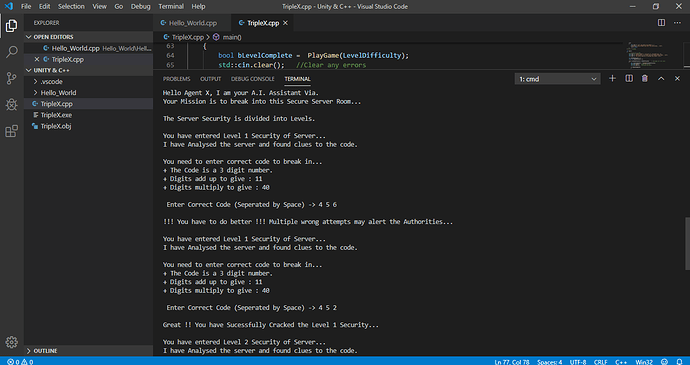This screenshot has height=365, width=690.
Task: Click line number 65 in editor gutter
Action: 169,65
